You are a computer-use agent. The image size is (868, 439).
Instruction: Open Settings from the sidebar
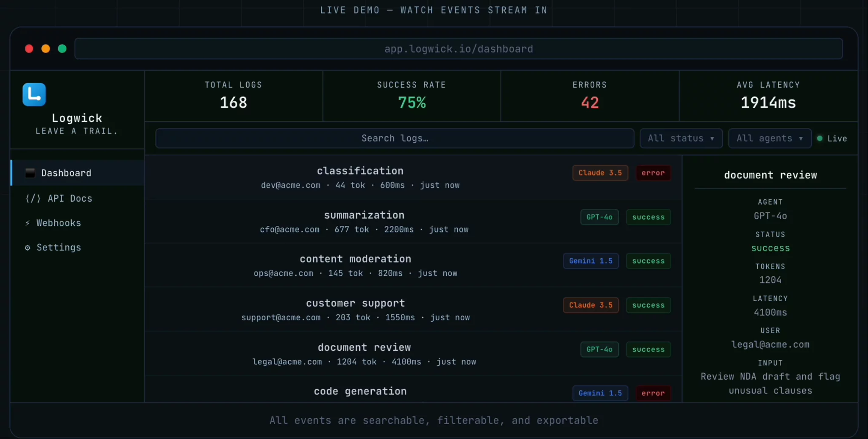click(x=78, y=247)
